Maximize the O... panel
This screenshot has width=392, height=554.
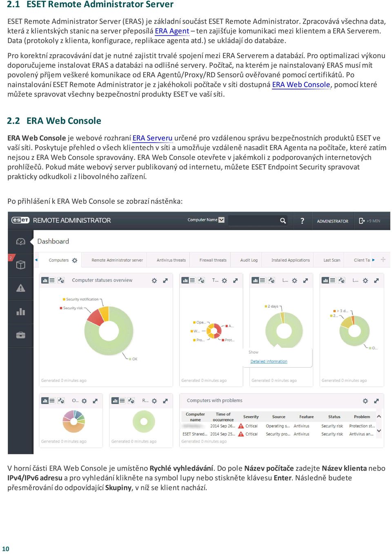click(x=95, y=401)
